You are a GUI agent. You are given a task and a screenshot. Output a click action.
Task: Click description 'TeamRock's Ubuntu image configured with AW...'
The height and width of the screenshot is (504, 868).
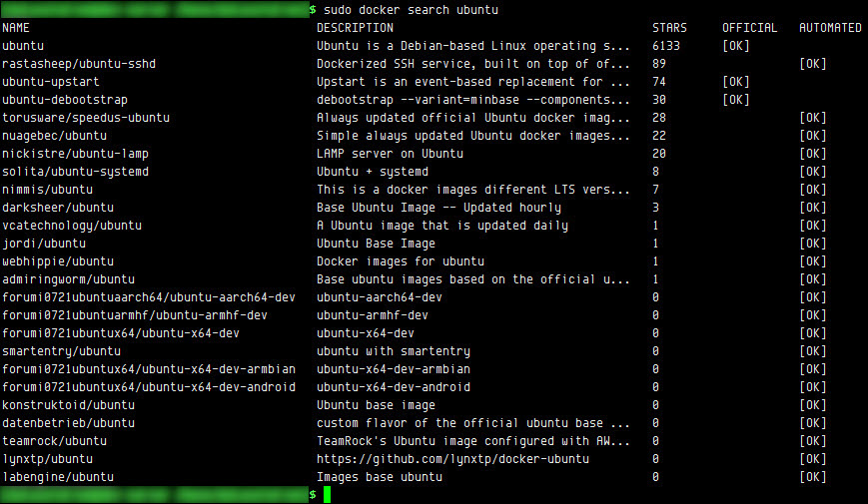(x=473, y=441)
